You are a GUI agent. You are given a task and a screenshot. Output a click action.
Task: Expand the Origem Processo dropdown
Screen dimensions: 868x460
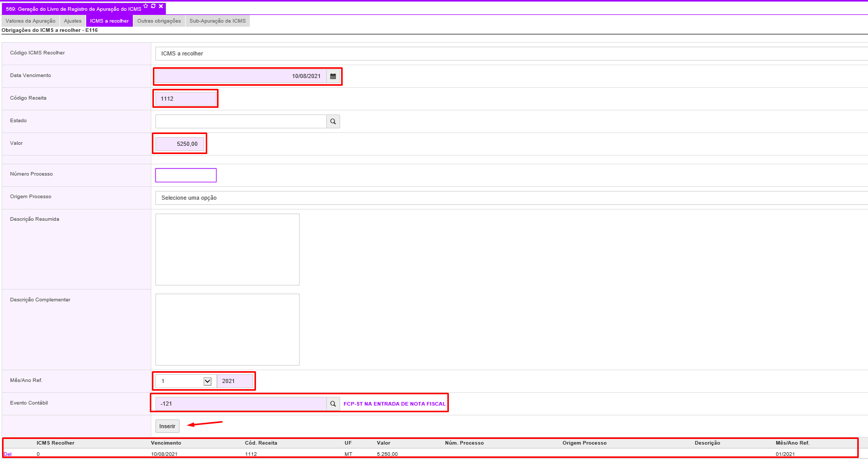pos(511,198)
